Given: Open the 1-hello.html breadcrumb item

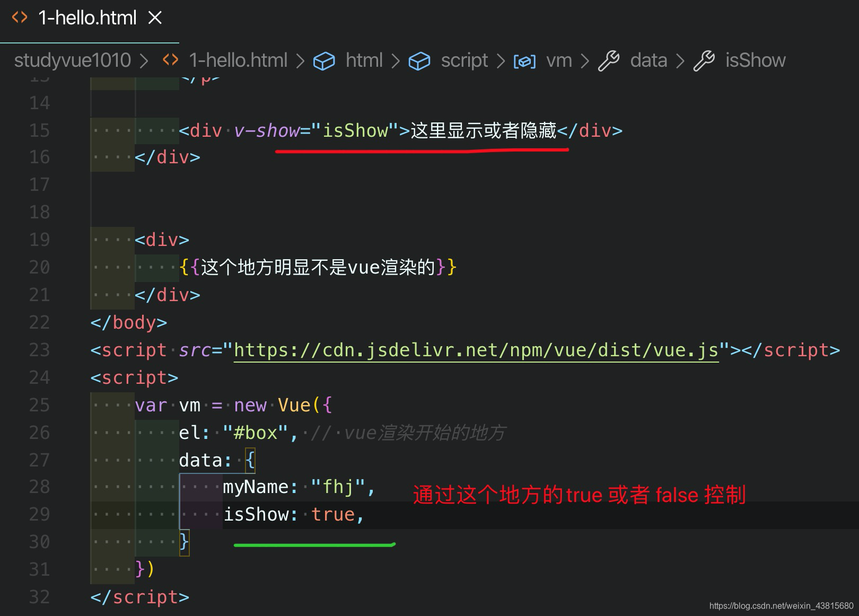Looking at the screenshot, I should tap(238, 60).
